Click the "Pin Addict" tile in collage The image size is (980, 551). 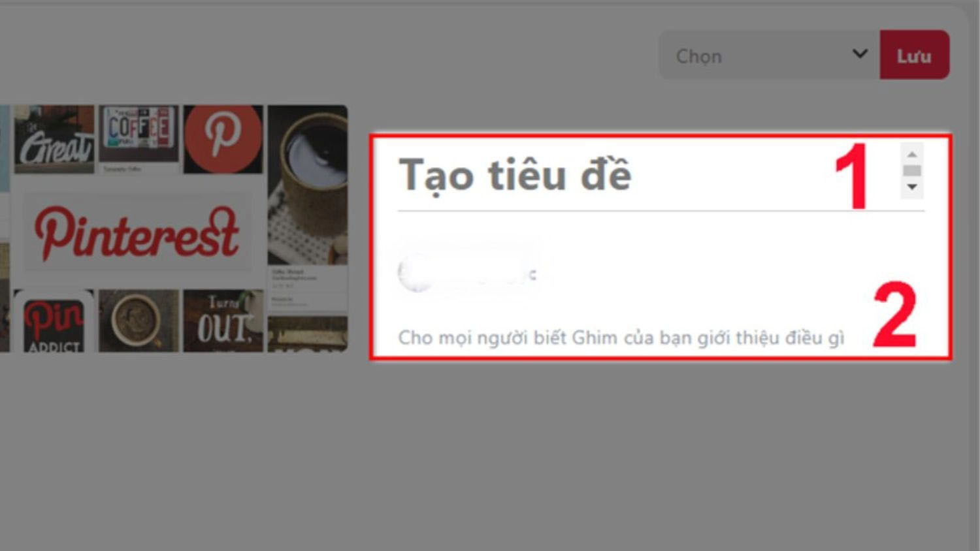[x=54, y=322]
